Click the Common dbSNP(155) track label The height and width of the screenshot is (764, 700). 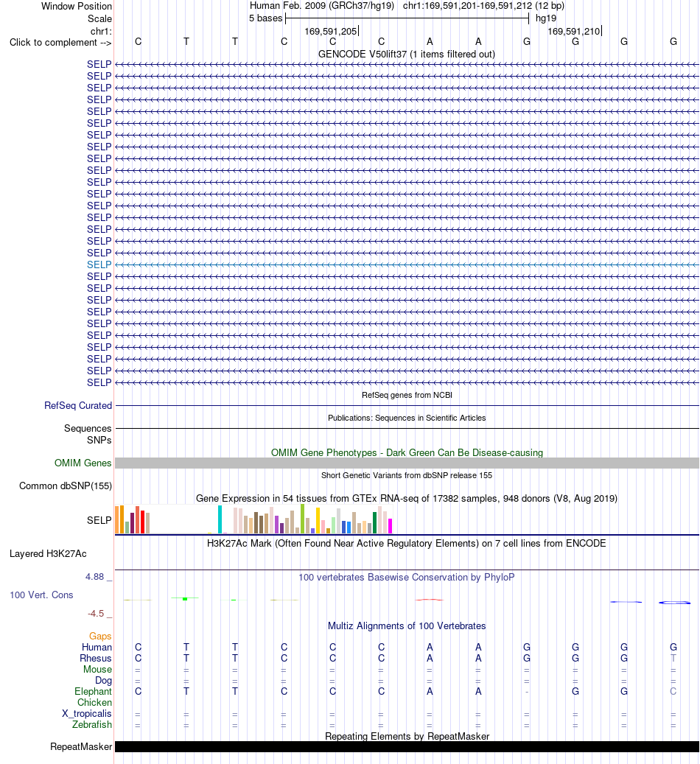click(x=66, y=486)
